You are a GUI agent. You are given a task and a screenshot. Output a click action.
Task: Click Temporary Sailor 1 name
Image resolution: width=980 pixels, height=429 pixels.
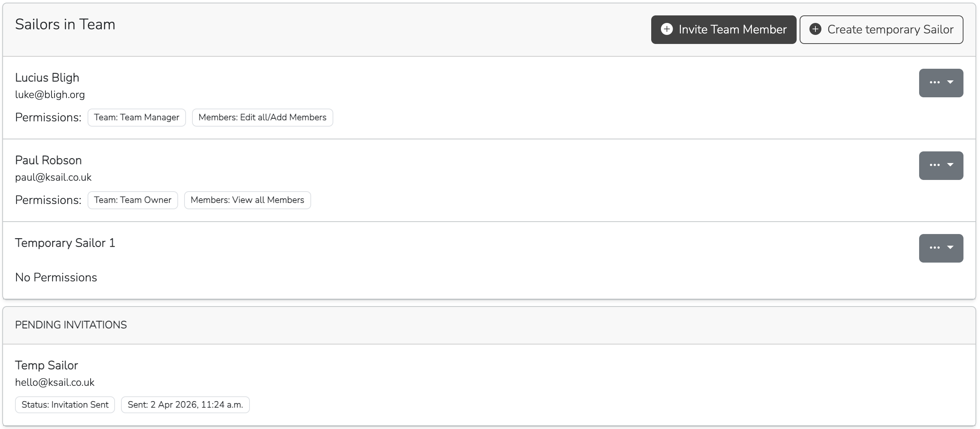(x=65, y=243)
